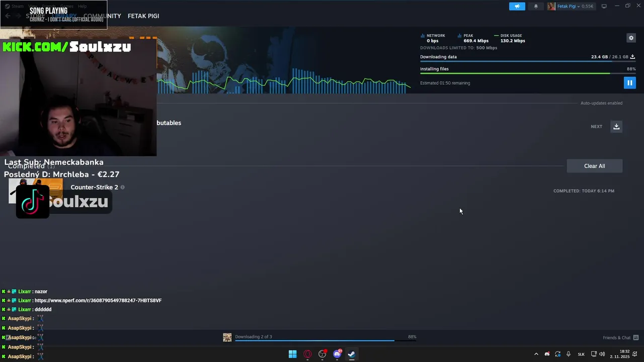
Task: Open the Downloading 2 of 3 status
Action: (253, 337)
